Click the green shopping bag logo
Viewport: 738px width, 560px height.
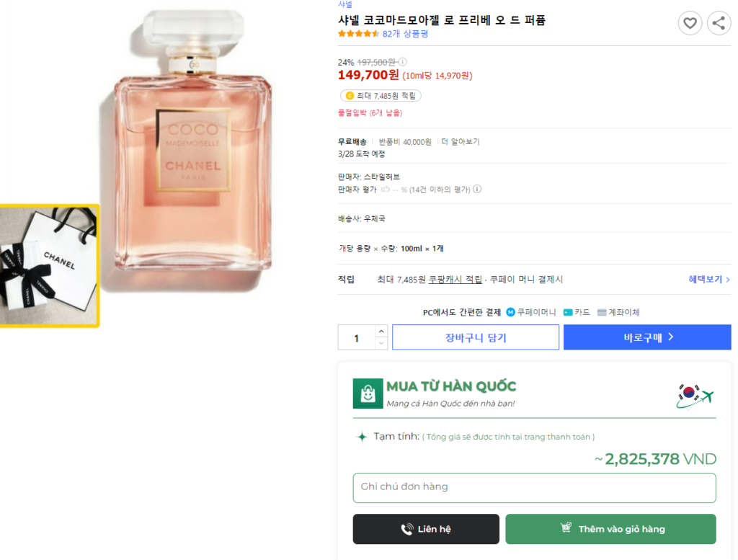point(368,394)
